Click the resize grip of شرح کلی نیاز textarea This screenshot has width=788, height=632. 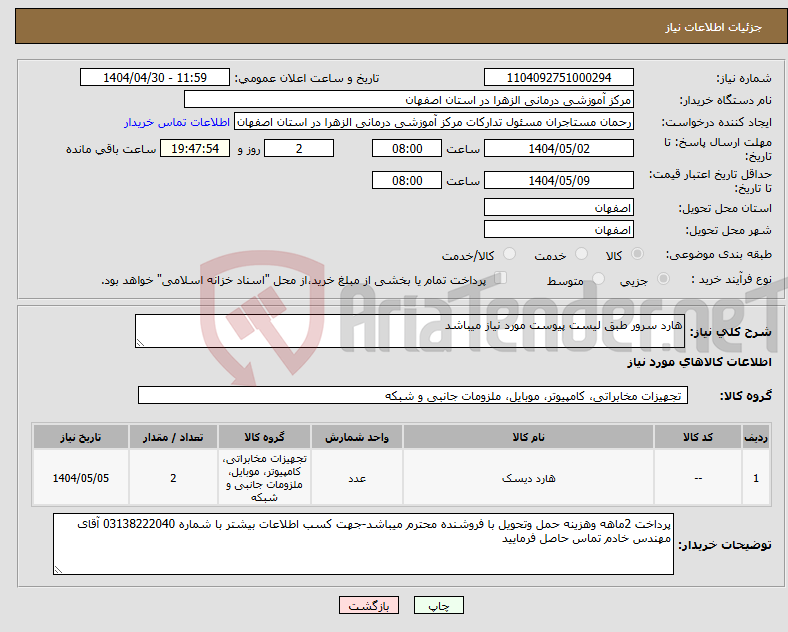click(x=140, y=343)
